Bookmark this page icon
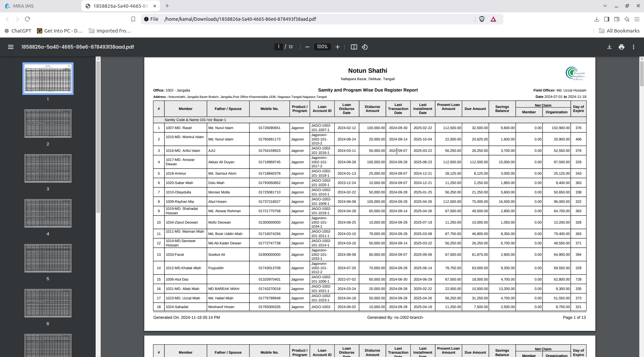 133,19
